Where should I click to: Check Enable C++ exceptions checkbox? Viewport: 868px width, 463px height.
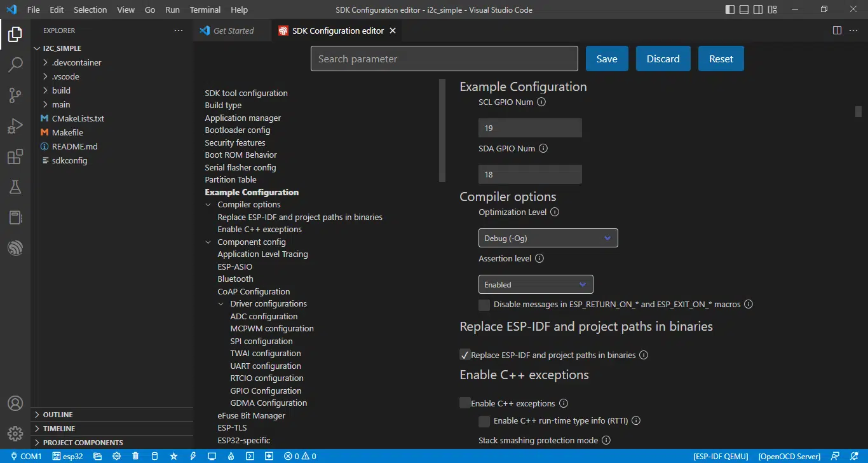465,403
